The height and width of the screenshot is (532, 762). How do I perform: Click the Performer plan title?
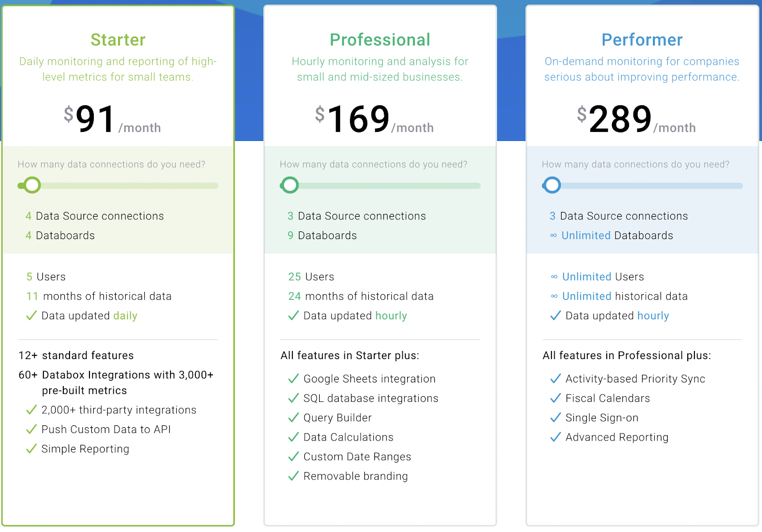pyautogui.click(x=642, y=40)
